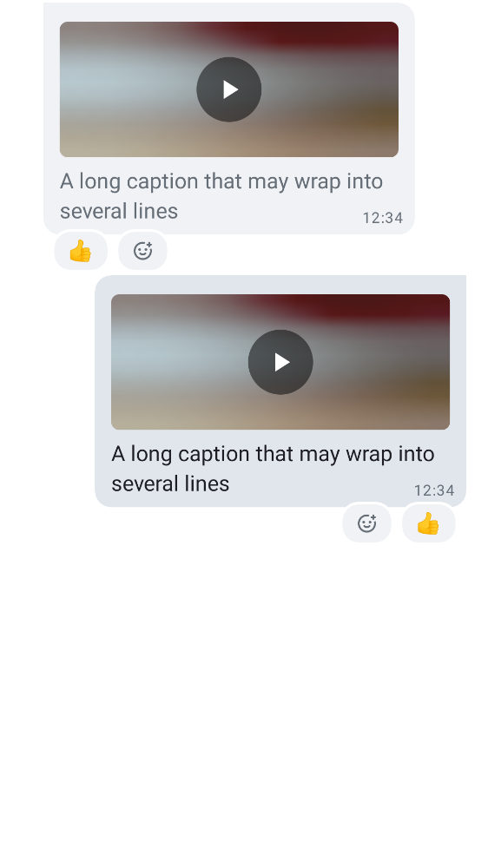Open add-reaction smiley under the lower message
Image resolution: width=488 pixels, height=868 pixels.
[x=366, y=523]
